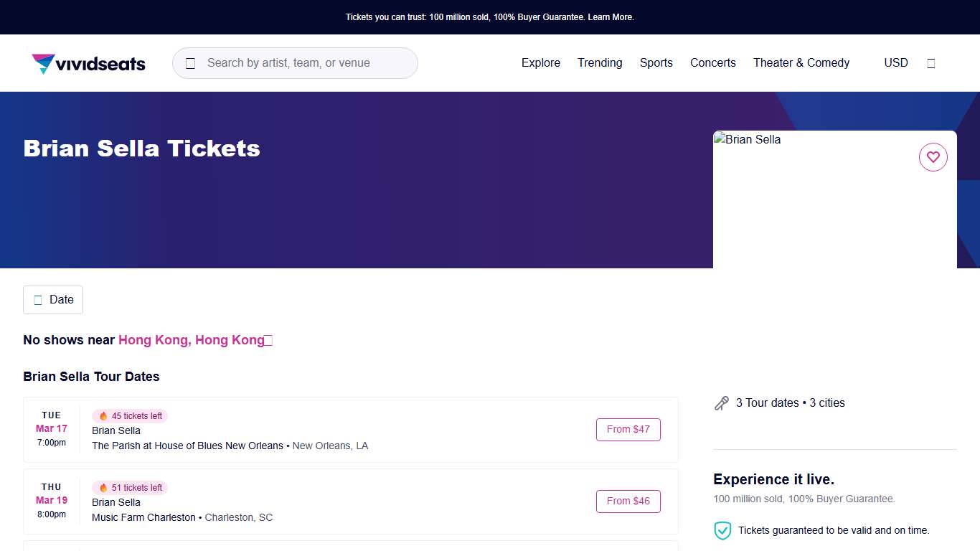Click the search magnifier icon
This screenshot has width=980, height=551.
coord(190,63)
